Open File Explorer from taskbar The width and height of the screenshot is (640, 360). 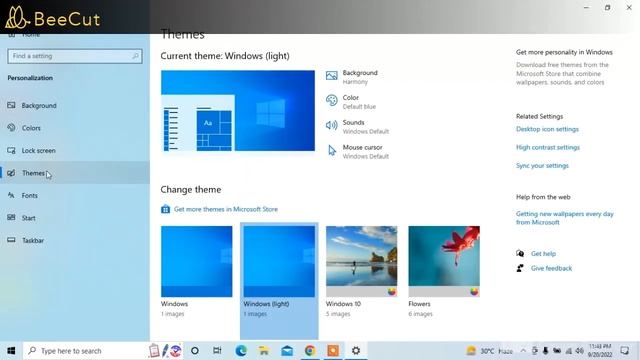[264, 351]
